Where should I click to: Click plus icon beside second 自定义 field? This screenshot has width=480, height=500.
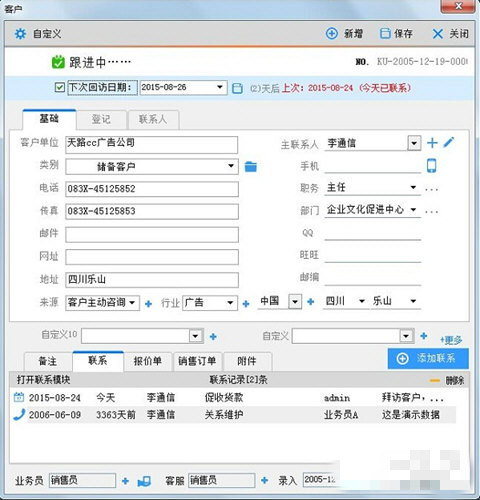click(x=424, y=336)
